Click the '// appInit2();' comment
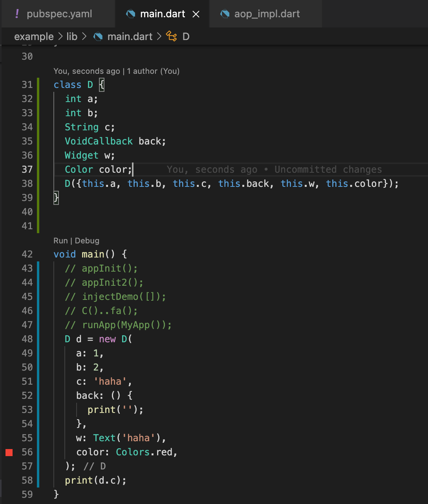Viewport: 428px width, 504px height. 104,283
